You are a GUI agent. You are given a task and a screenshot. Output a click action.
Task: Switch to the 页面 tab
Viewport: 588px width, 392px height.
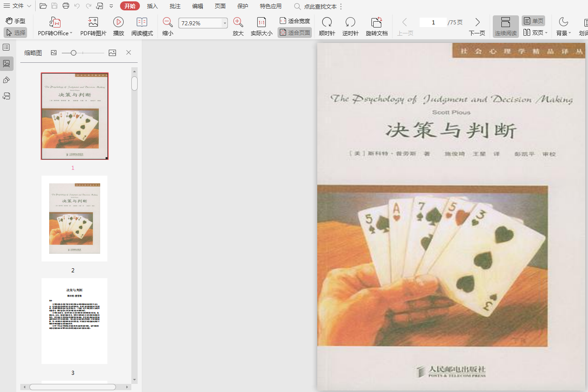220,6
